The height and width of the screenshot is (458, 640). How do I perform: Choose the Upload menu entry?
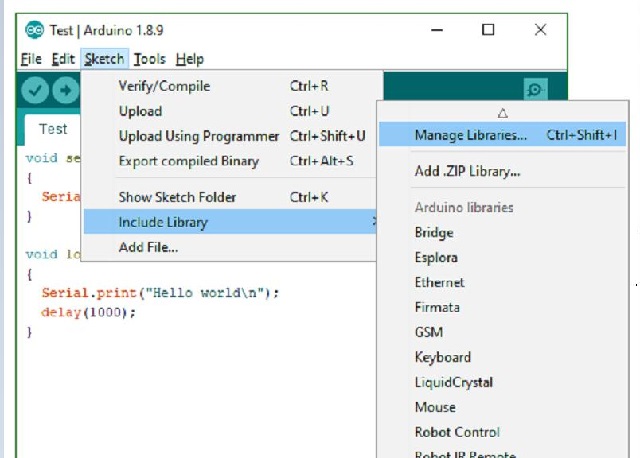[x=230, y=111]
